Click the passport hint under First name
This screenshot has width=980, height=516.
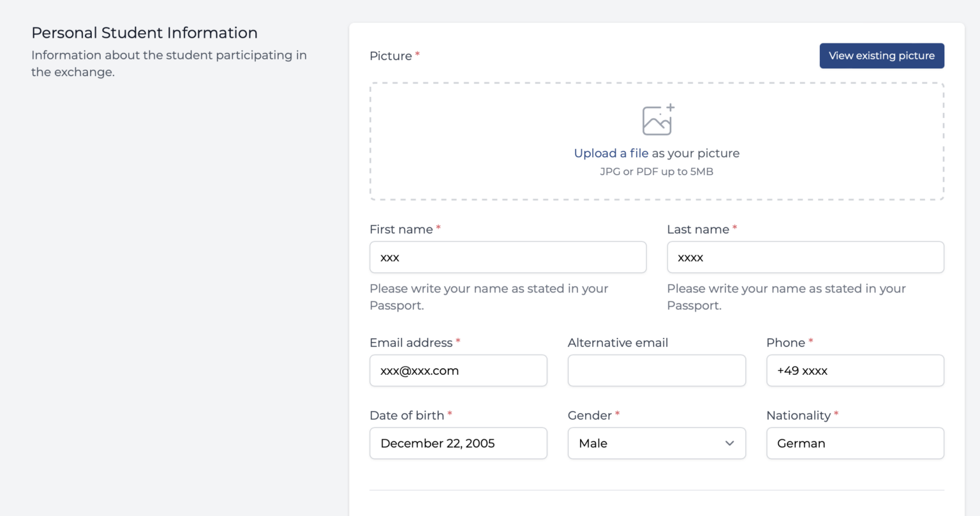pyautogui.click(x=489, y=297)
